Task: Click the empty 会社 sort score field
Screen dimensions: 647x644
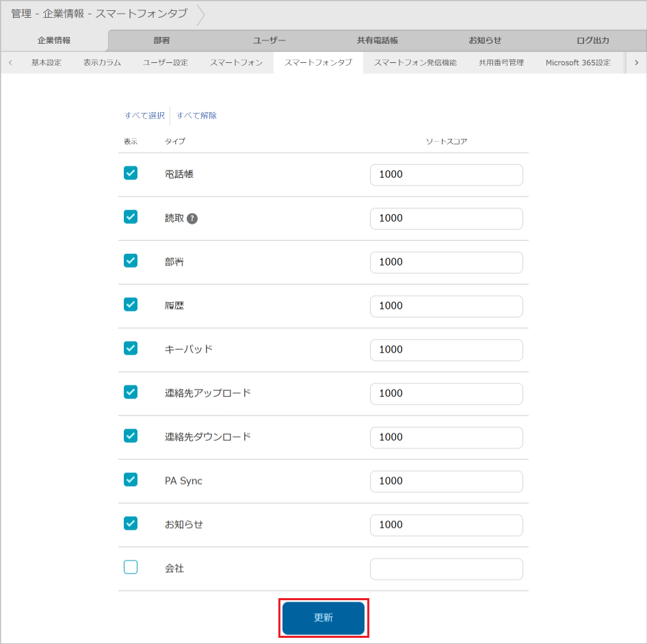Action: [x=446, y=568]
